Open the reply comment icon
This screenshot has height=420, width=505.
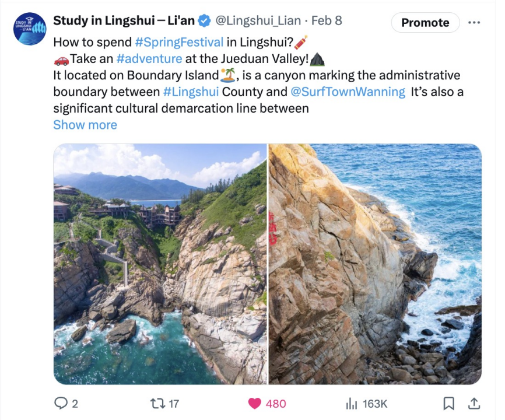(x=61, y=403)
